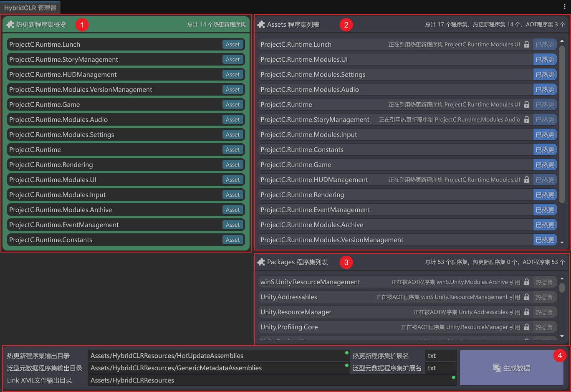Click lock icon on Unity.Addressables row

[527, 297]
